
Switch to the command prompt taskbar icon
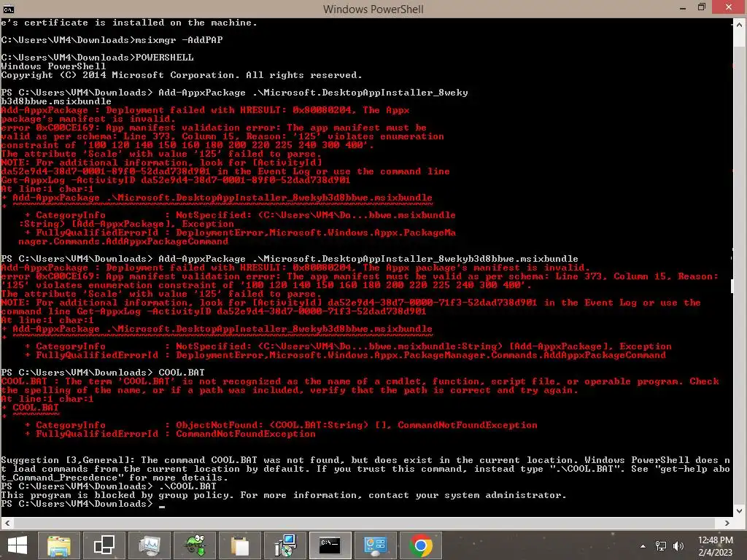tap(330, 545)
